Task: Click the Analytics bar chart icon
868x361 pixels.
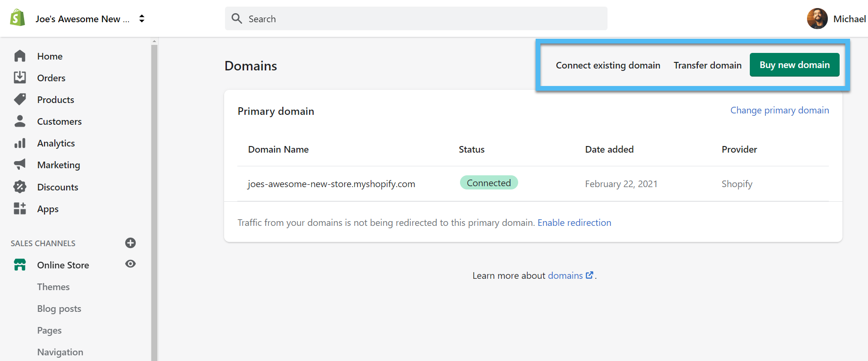Action: point(20,143)
